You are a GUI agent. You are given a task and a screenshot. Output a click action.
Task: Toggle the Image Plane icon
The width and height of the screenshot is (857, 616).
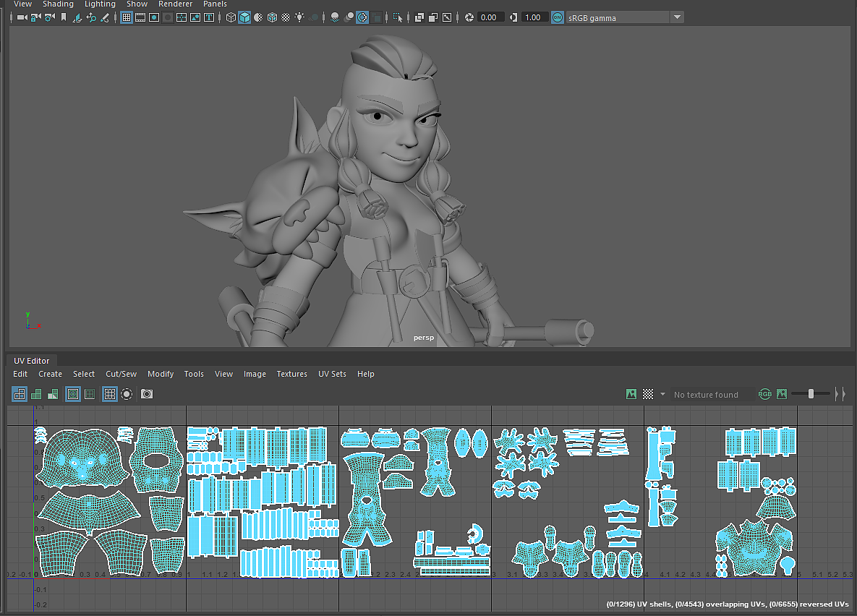[x=77, y=17]
